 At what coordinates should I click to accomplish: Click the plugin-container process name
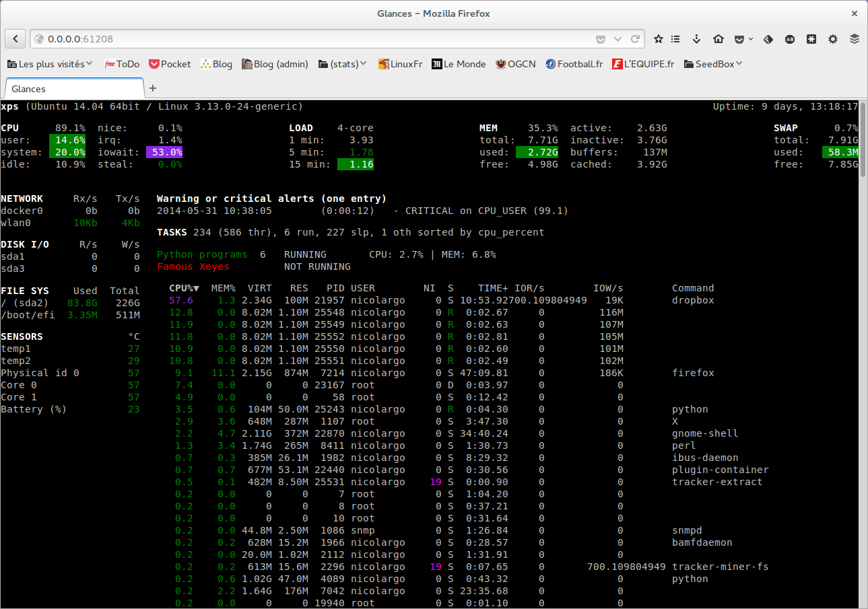click(x=721, y=470)
